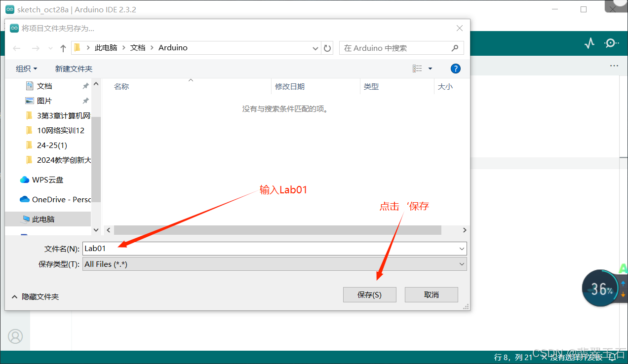Open the Arduino IDE three-dots tab menu
628x364 pixels.
coord(614,66)
